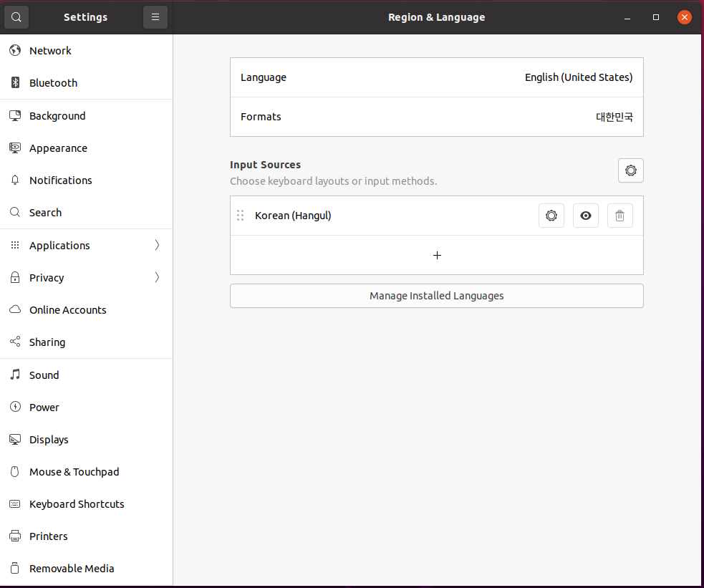The height and width of the screenshot is (588, 704).
Task: Click the Displays monitor icon
Action: [15, 440]
